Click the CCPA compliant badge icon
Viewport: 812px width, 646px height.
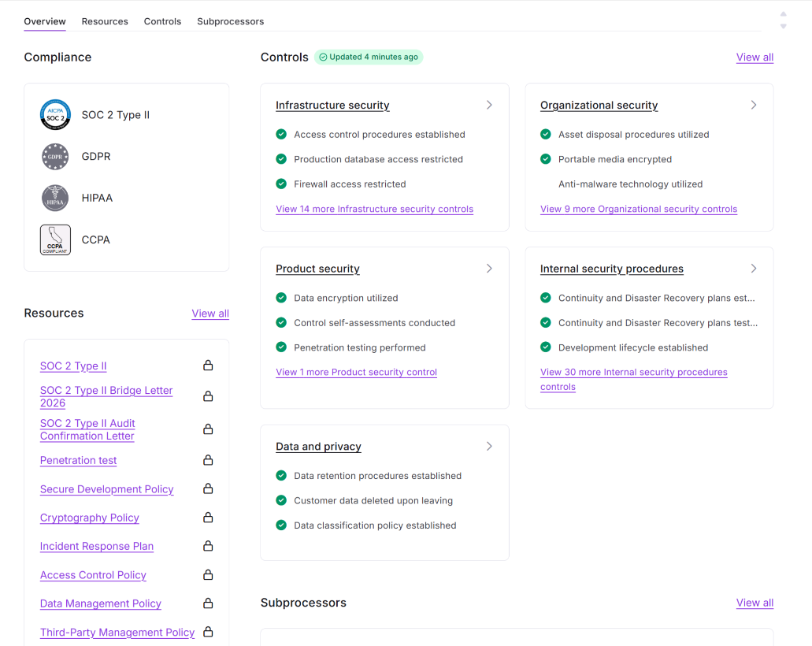coord(55,239)
